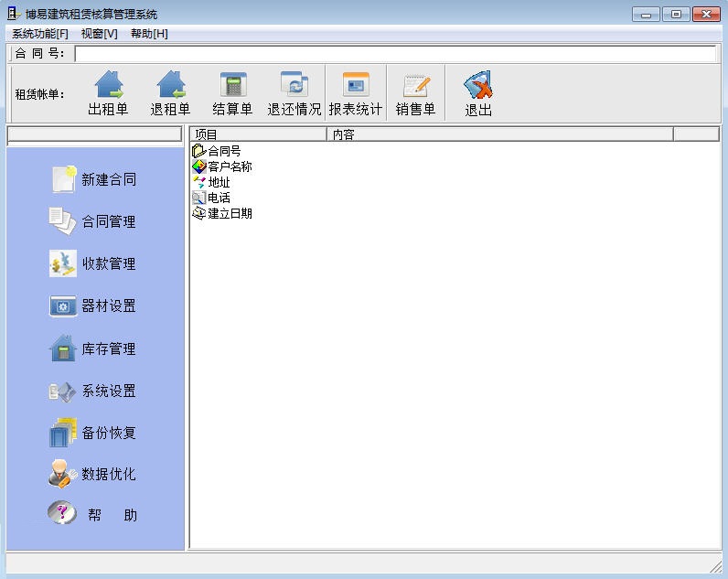
Task: Click the 合同管理 sidebar label
Action: click(109, 221)
